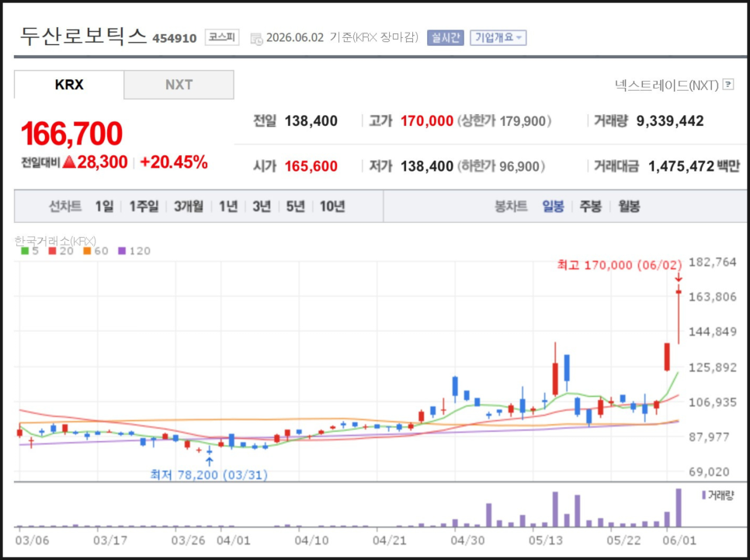Click the 넥스트레이드(NXT) link

pyautogui.click(x=667, y=85)
